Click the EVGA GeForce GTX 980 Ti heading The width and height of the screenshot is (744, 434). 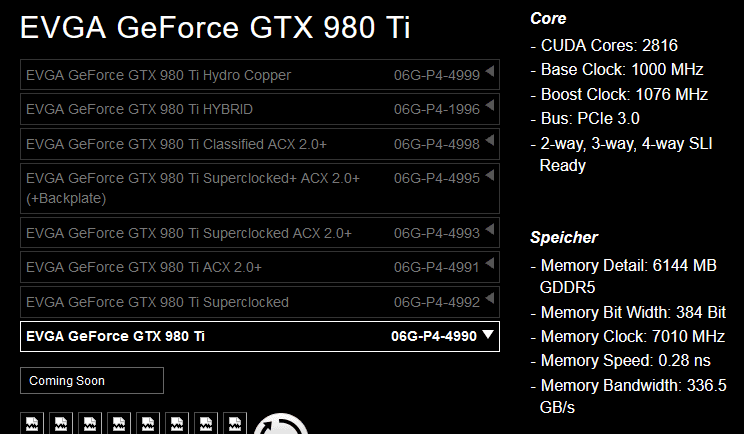tap(215, 29)
